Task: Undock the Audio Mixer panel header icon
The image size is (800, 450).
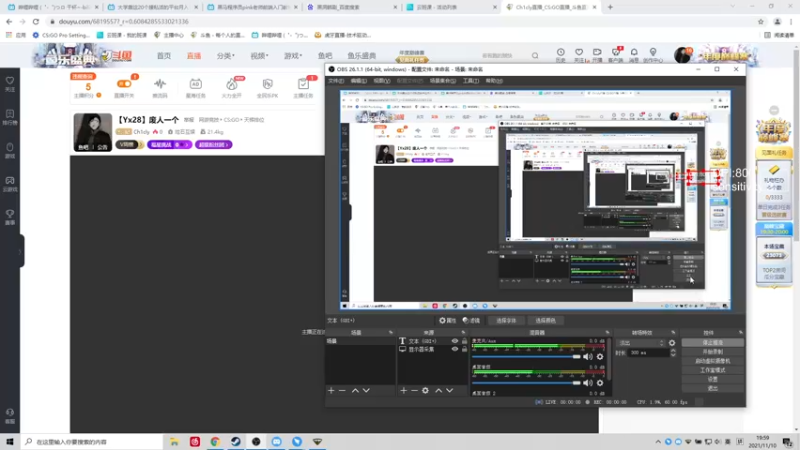Action: pos(607,333)
